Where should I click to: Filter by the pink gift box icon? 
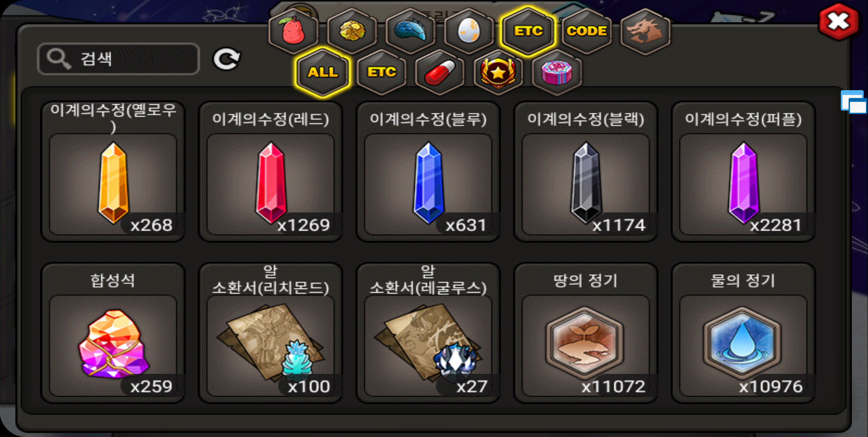[x=557, y=72]
